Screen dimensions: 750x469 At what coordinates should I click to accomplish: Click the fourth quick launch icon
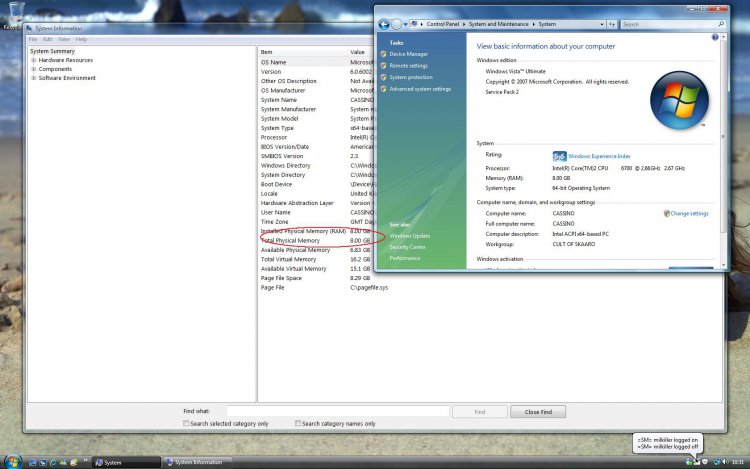[63, 462]
